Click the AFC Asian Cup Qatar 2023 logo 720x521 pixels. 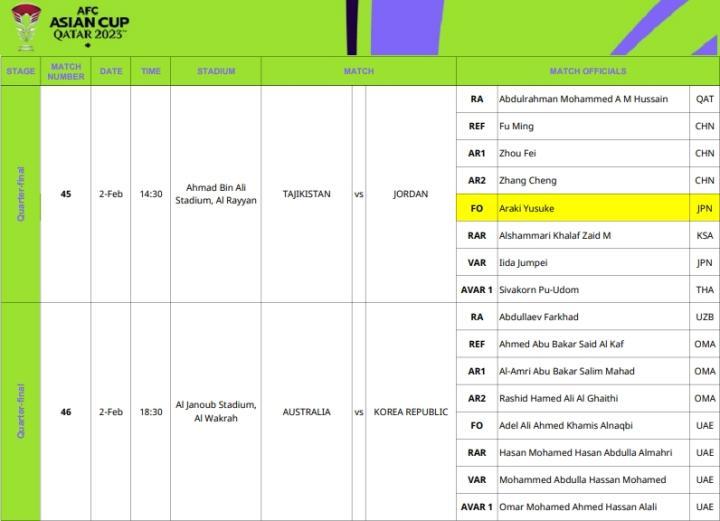[68, 25]
